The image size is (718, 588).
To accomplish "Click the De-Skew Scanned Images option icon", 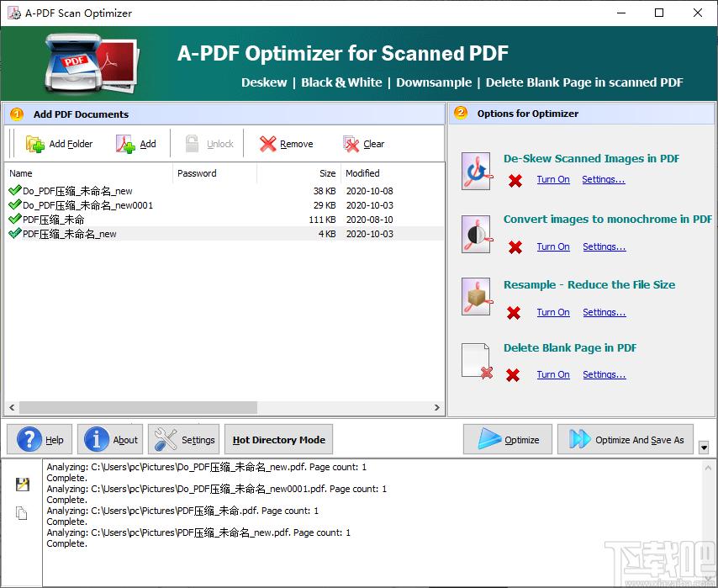I will [x=476, y=172].
